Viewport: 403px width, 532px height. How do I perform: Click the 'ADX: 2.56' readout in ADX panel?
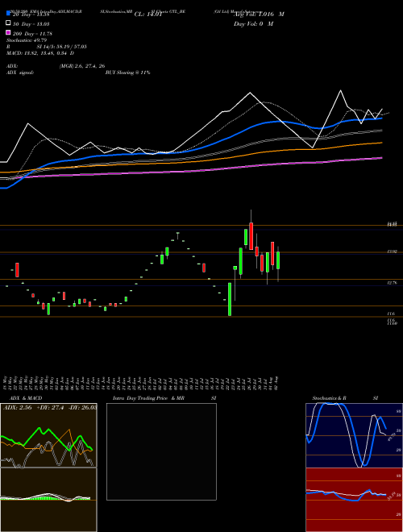17,408
